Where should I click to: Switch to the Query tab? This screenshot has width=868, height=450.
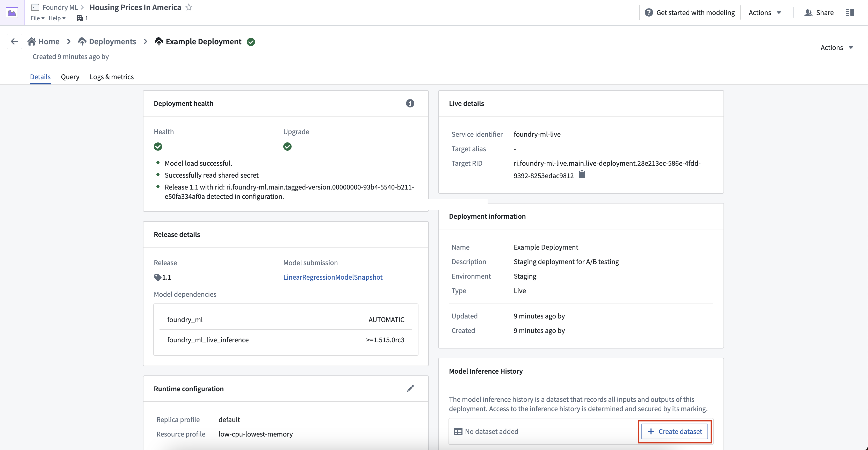click(70, 77)
